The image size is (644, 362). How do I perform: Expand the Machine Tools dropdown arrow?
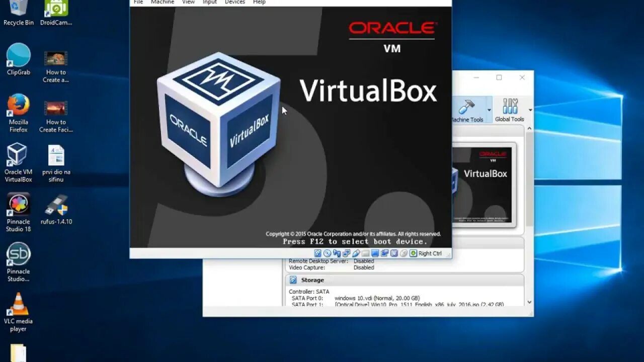click(489, 110)
